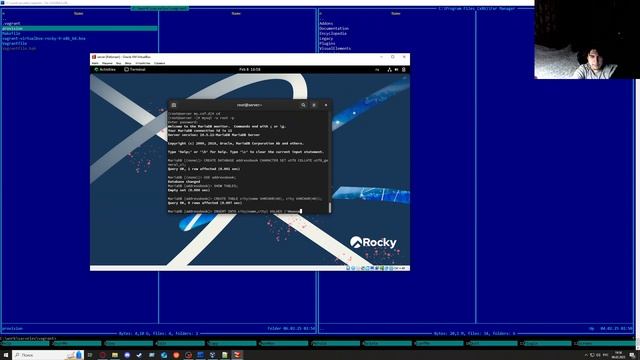
Task: Click the date and time in the GNOME top bar
Action: pos(250,69)
